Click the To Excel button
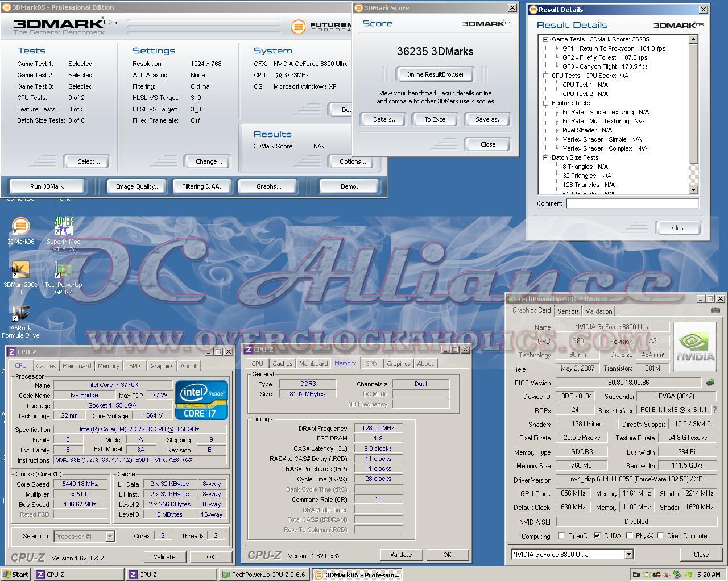 436,119
